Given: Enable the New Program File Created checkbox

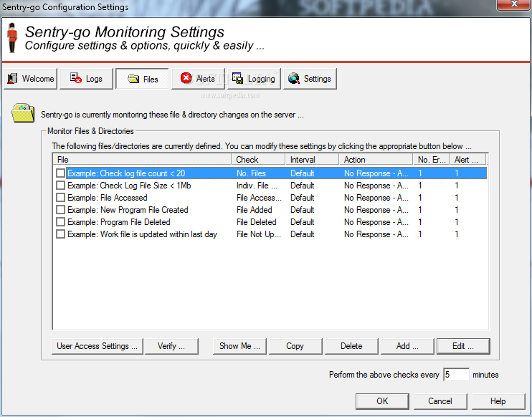Looking at the screenshot, I should pyautogui.click(x=60, y=210).
